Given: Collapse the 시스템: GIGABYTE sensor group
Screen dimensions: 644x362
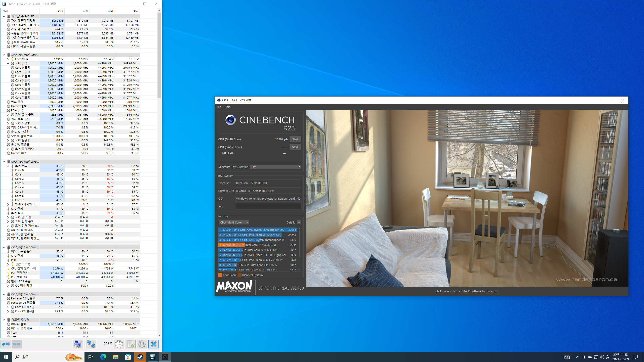Looking at the screenshot, I should (4, 16).
